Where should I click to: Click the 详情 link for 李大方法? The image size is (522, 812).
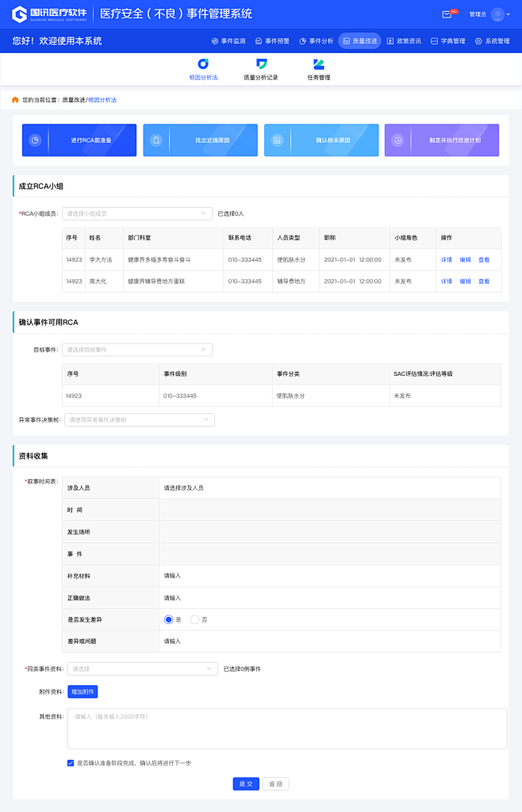[447, 259]
